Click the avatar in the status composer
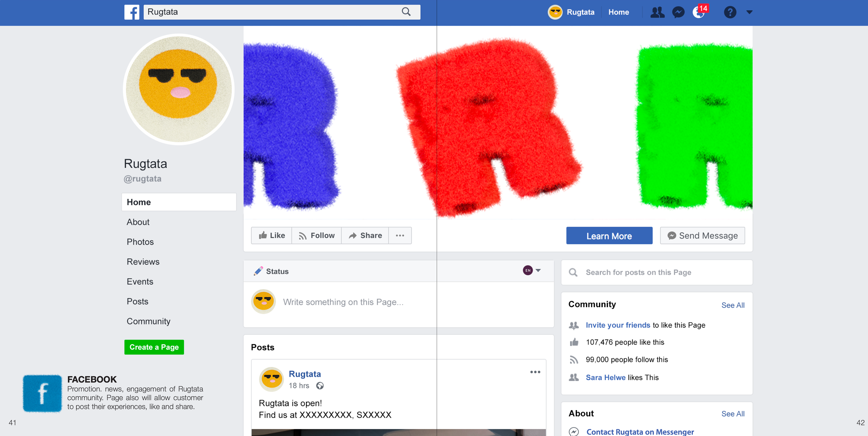 pos(264,302)
